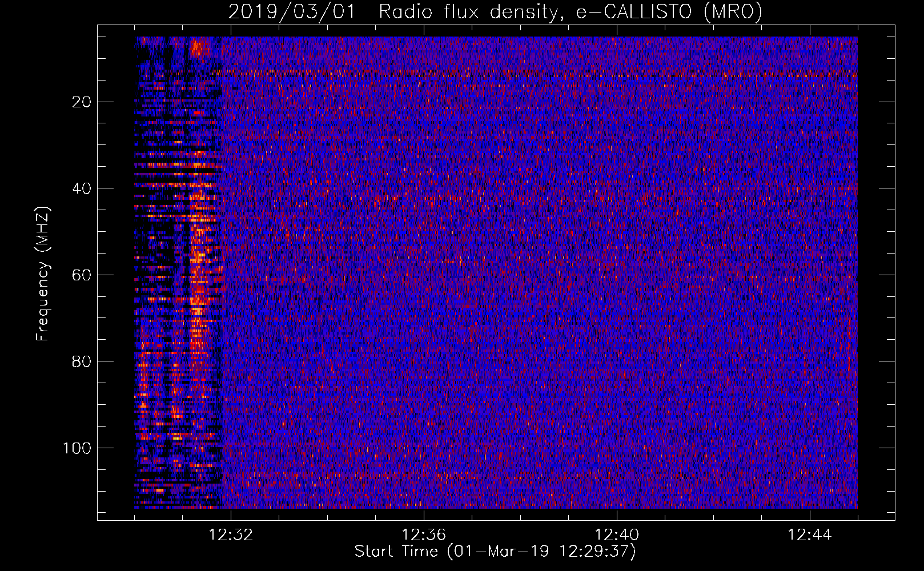Click the 80 MHz frequency tick label
924x571 pixels.
tap(82, 361)
